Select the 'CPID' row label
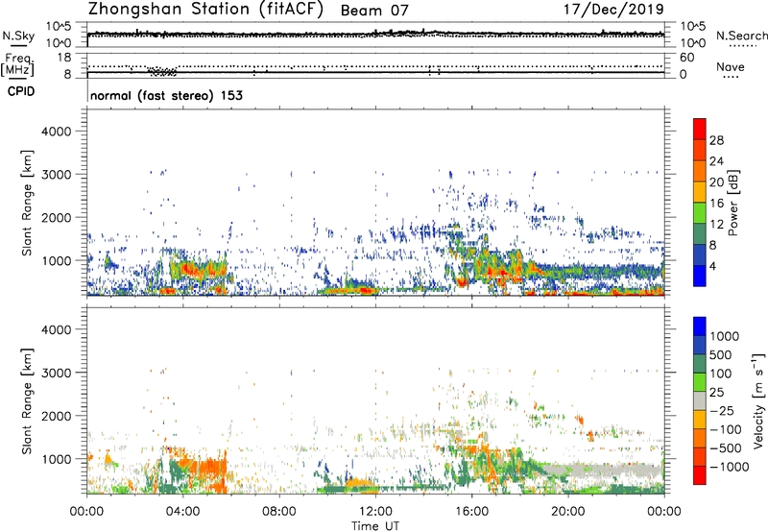768x532 pixels. pos(21,91)
